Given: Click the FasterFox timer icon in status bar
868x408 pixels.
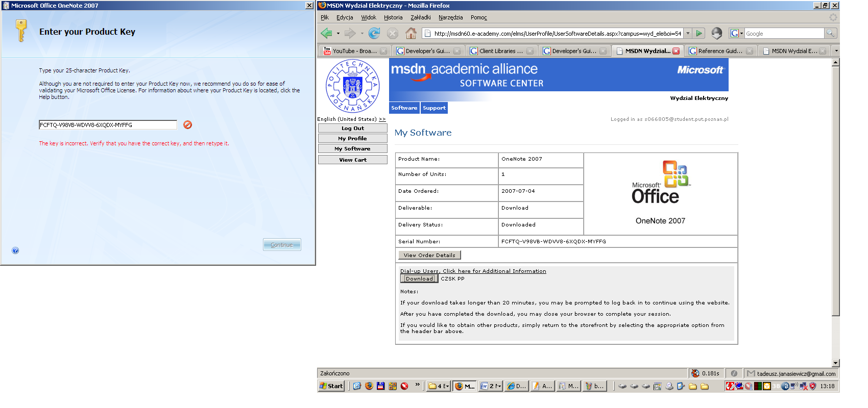Looking at the screenshot, I should pos(695,373).
